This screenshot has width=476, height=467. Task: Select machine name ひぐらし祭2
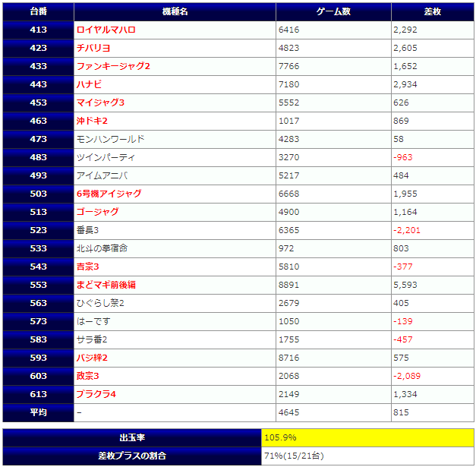click(100, 303)
